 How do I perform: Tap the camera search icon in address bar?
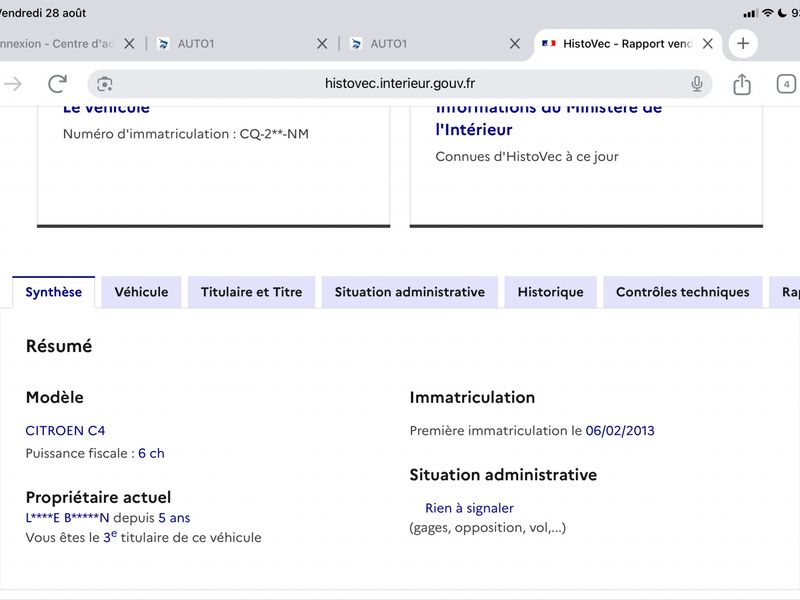tap(105, 84)
